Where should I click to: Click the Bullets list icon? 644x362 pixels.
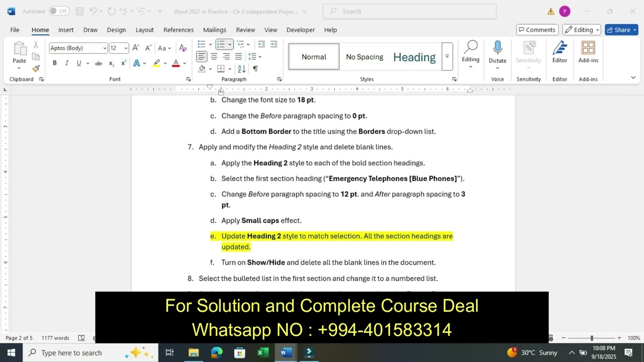[202, 44]
